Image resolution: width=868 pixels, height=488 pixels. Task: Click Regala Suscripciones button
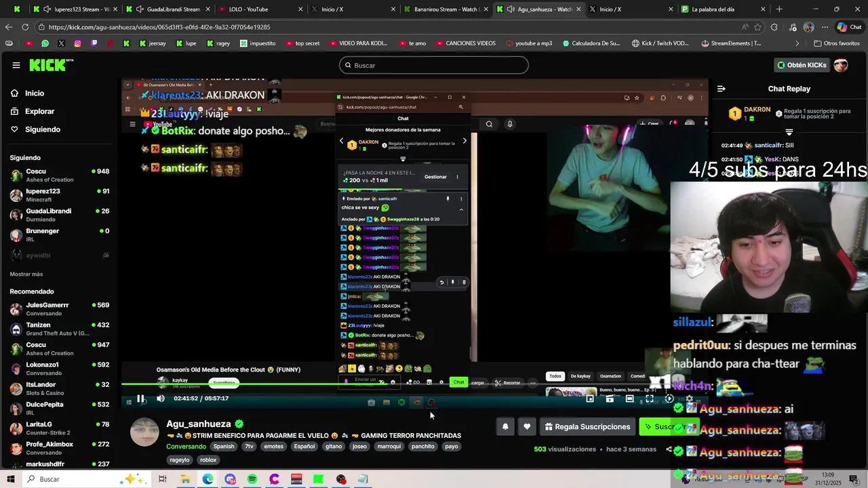(588, 426)
